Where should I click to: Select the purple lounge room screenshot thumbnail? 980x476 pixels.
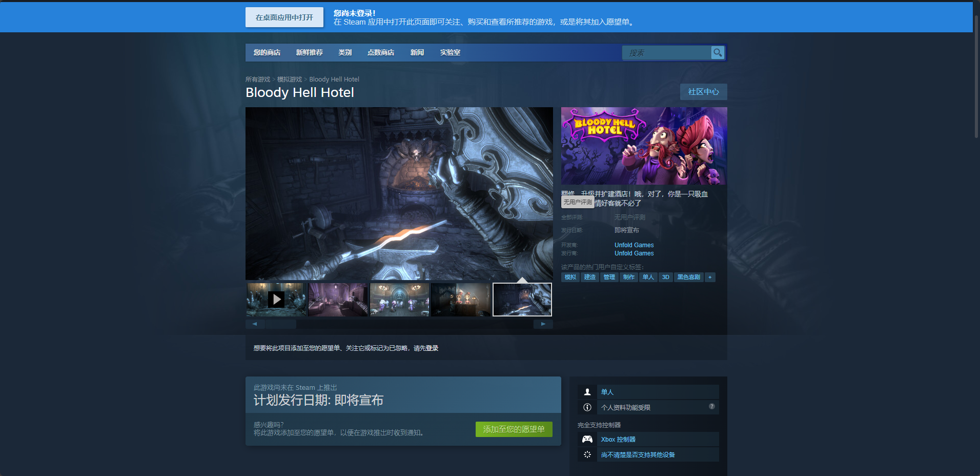[x=338, y=300]
